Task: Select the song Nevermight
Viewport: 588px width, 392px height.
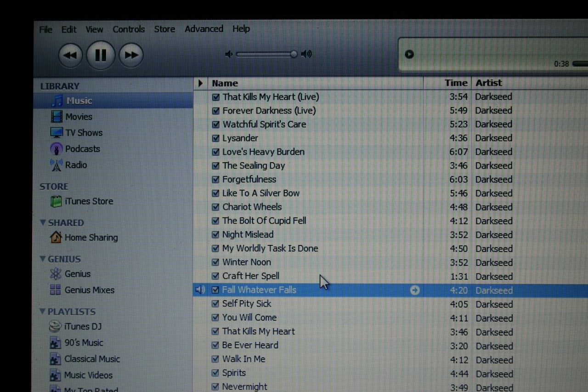Action: [x=245, y=386]
